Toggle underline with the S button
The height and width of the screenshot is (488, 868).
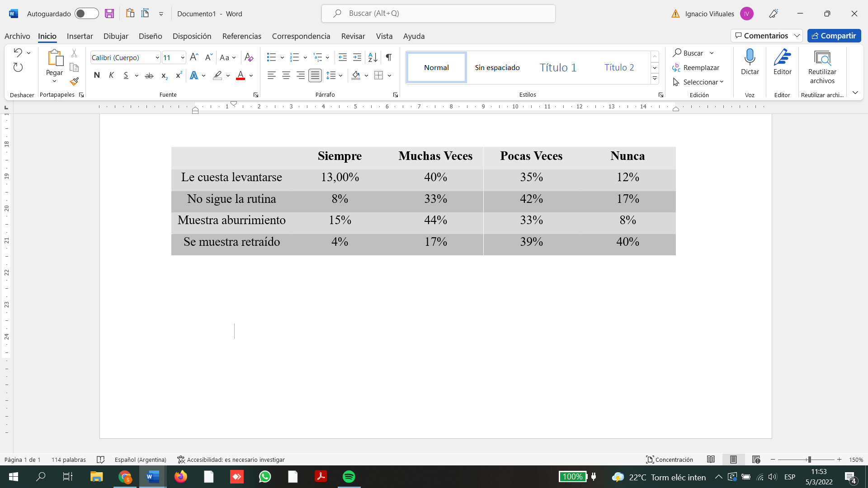click(126, 75)
